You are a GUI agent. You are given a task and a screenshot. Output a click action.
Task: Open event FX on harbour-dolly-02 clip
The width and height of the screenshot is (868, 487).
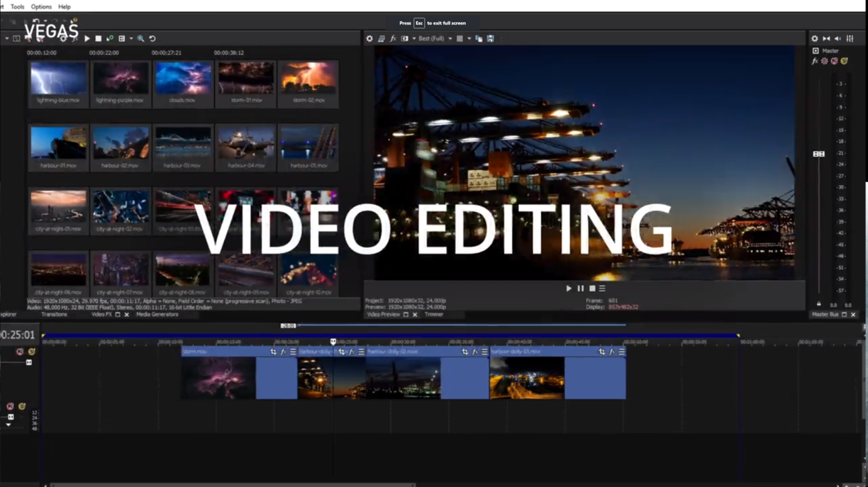475,352
